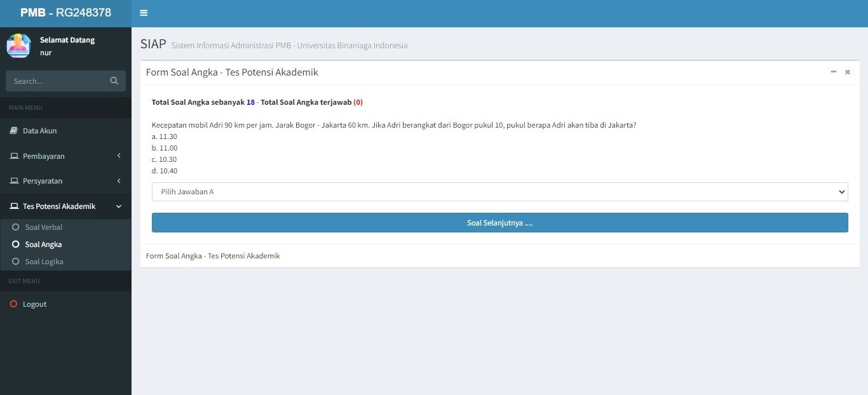
Task: Click the laptop icon beside Persyaratan
Action: [14, 181]
